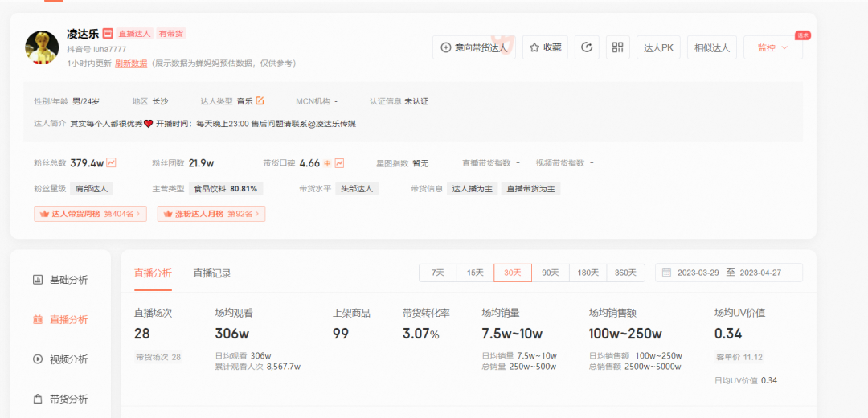
Task: Click the 达人PK button
Action: (658, 47)
